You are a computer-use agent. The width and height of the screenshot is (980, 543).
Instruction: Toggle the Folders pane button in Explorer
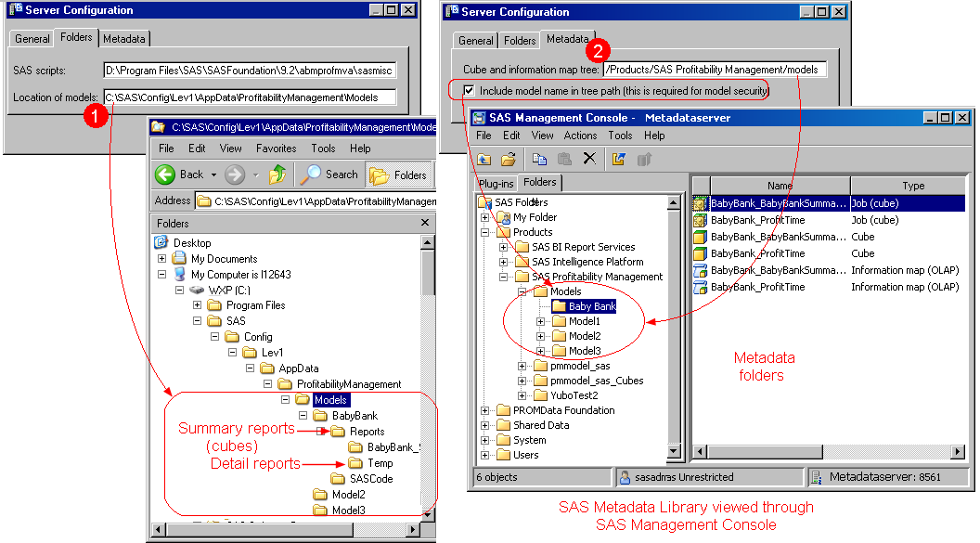click(x=397, y=175)
